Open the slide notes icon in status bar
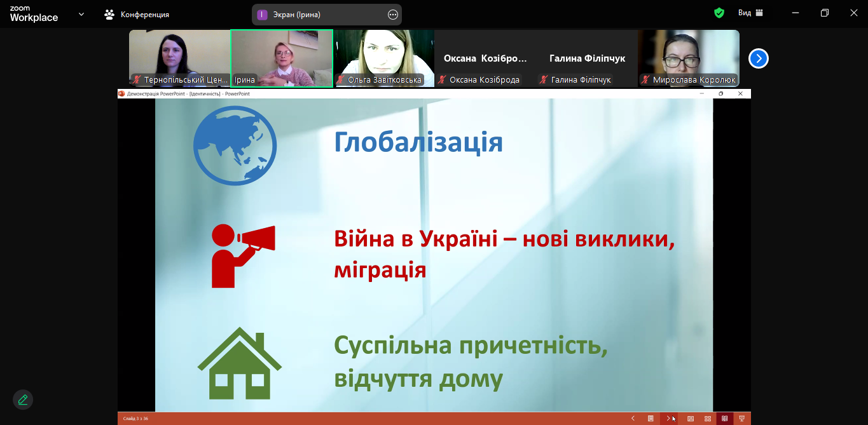Screen dimensions: 868x425 (x=651, y=419)
